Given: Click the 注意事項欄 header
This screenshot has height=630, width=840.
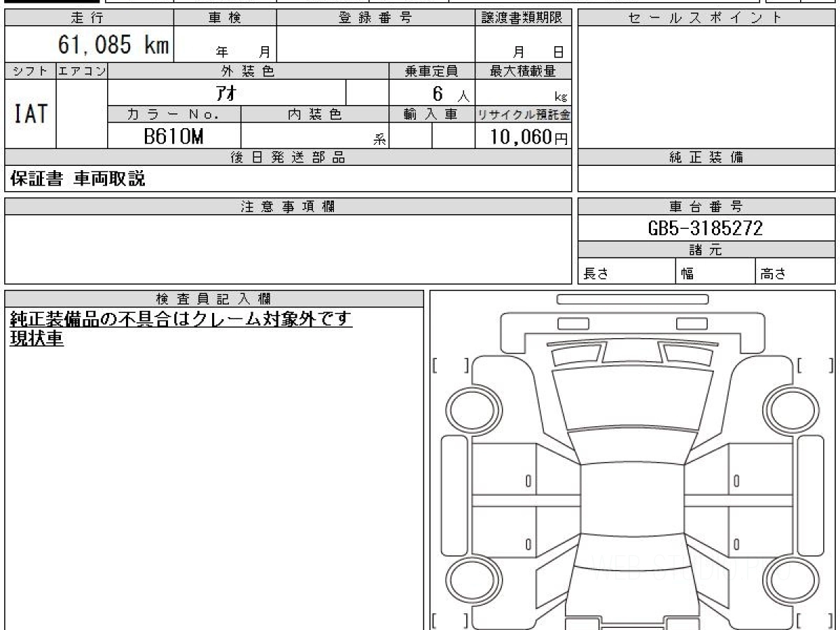Looking at the screenshot, I should pyautogui.click(x=288, y=206).
